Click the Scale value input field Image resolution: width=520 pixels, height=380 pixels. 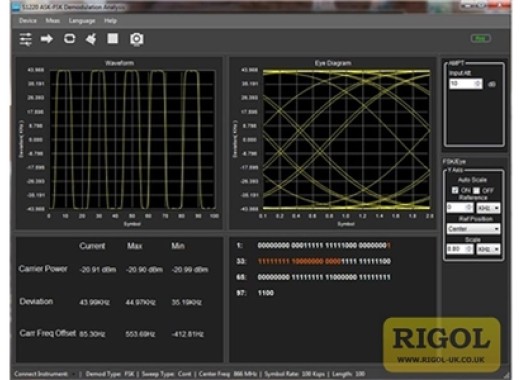click(460, 249)
